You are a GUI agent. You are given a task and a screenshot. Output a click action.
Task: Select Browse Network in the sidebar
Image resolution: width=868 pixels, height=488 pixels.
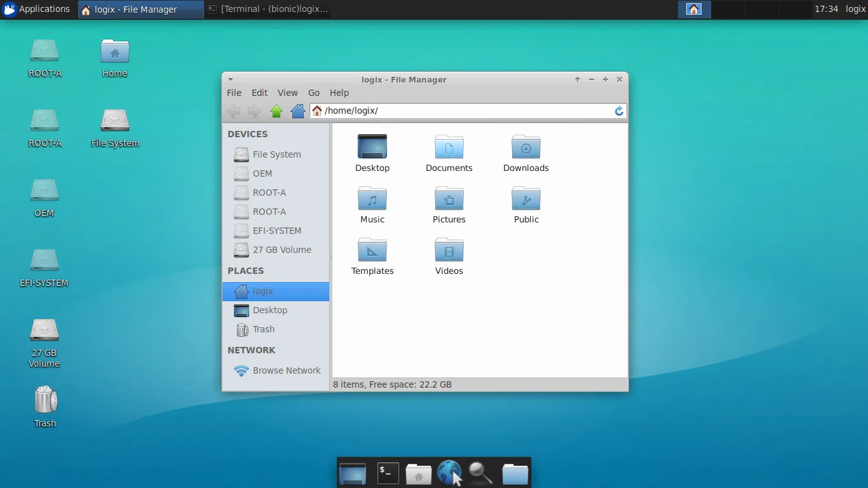[x=287, y=370]
